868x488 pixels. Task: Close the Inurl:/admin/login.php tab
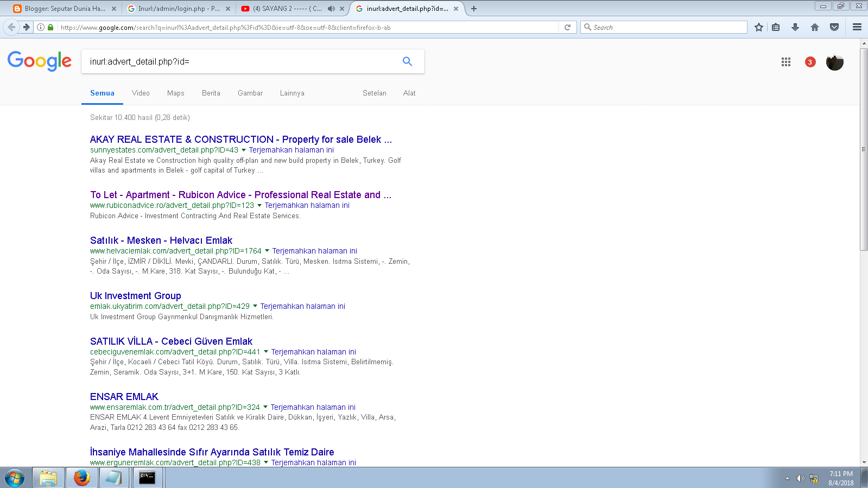coord(228,9)
